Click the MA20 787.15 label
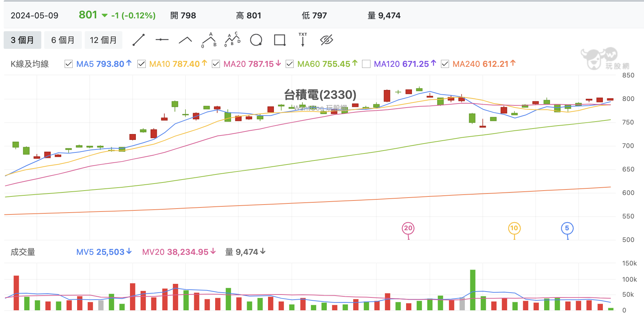This screenshot has width=644, height=318. click(252, 64)
